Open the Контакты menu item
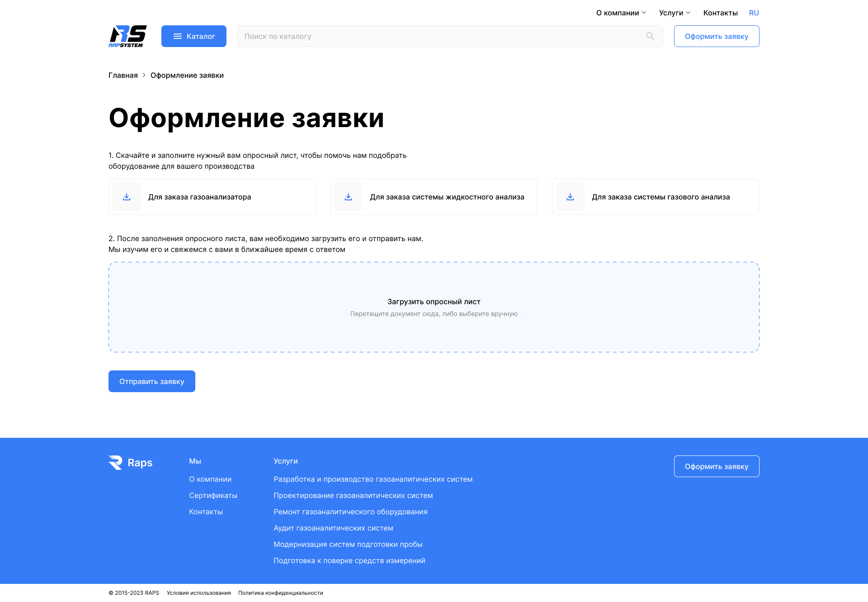Image resolution: width=868 pixels, height=602 pixels. [720, 13]
